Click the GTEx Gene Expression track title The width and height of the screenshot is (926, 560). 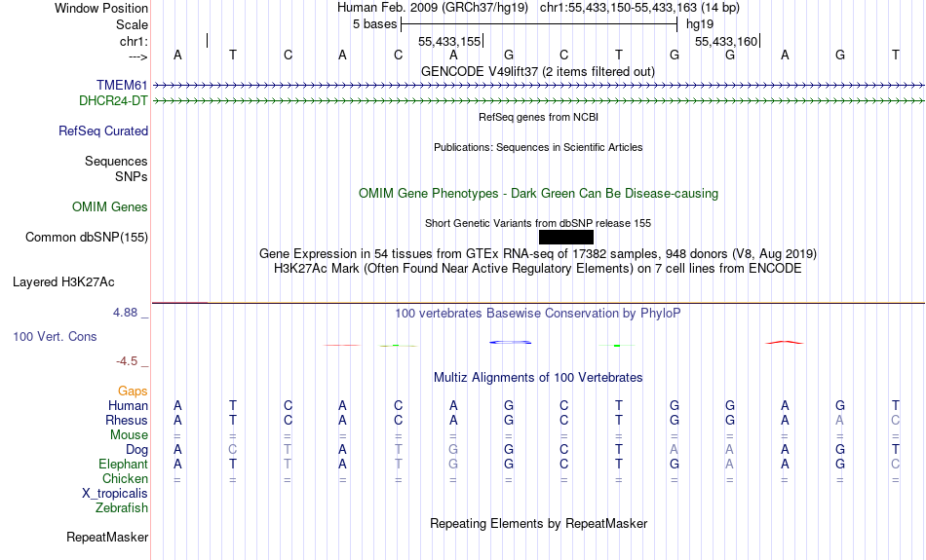(x=538, y=254)
